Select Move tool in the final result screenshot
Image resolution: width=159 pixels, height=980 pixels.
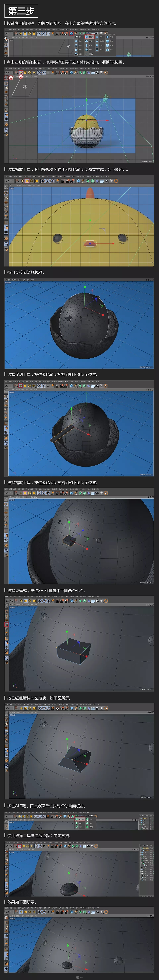click(x=21, y=912)
